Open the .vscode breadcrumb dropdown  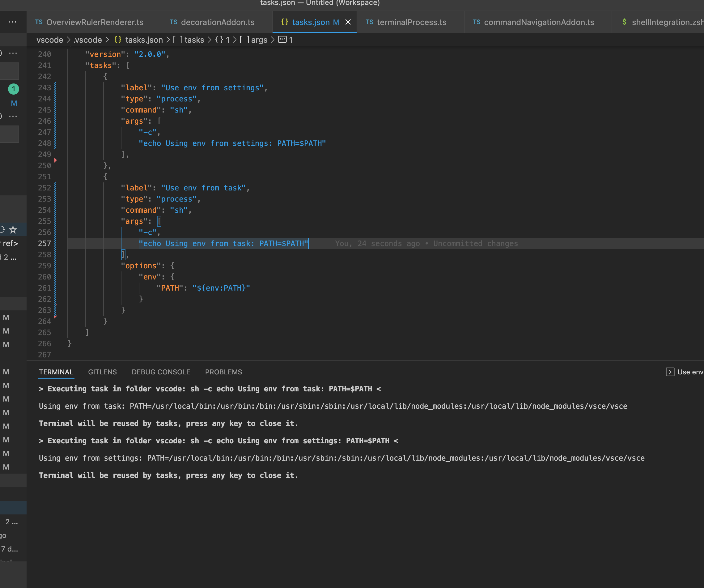87,40
